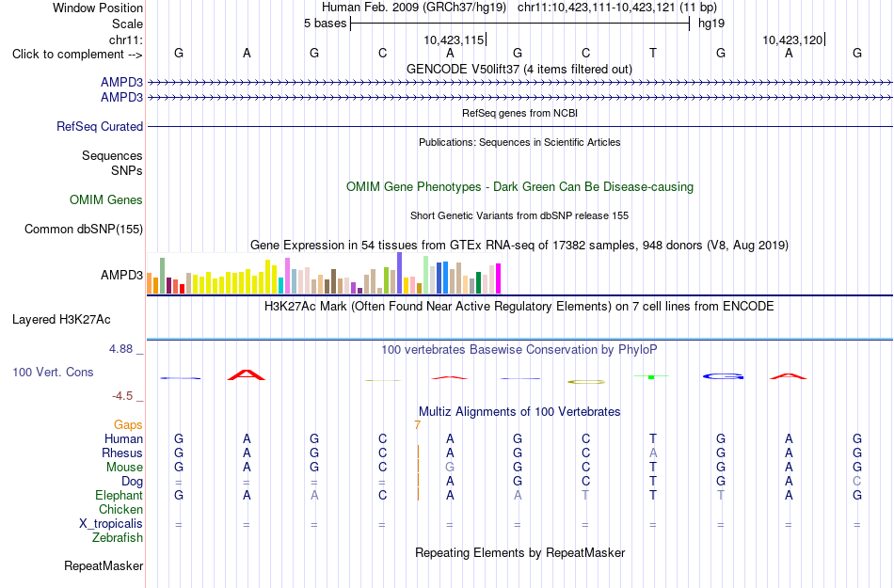Click the 'Common dbSNP(155)' track label
Viewport: 894px width, 588px height.
click(83, 229)
